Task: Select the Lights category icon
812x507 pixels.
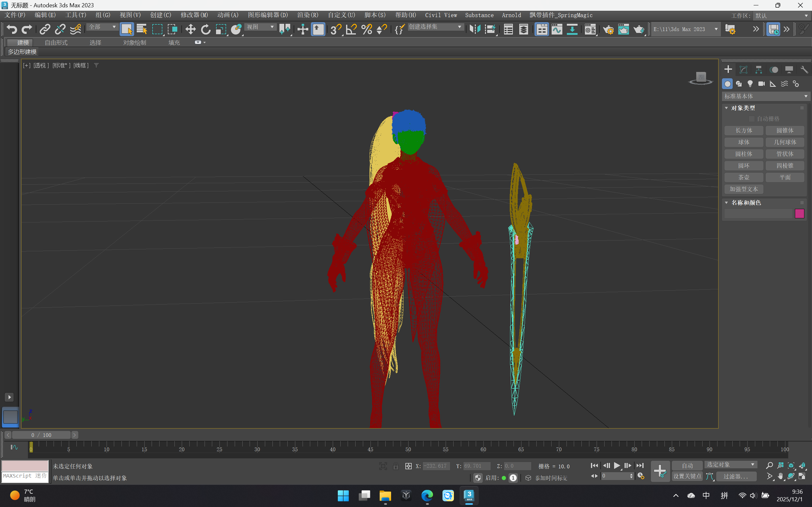Action: point(750,83)
